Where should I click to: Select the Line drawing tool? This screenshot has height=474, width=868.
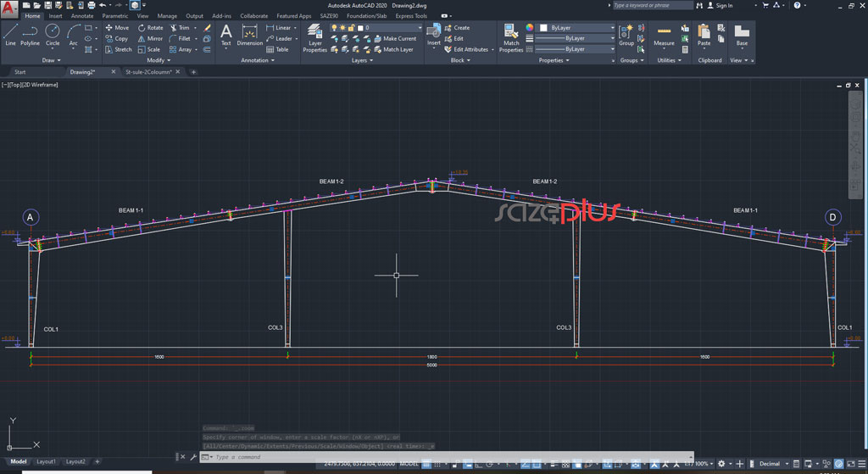(10, 35)
